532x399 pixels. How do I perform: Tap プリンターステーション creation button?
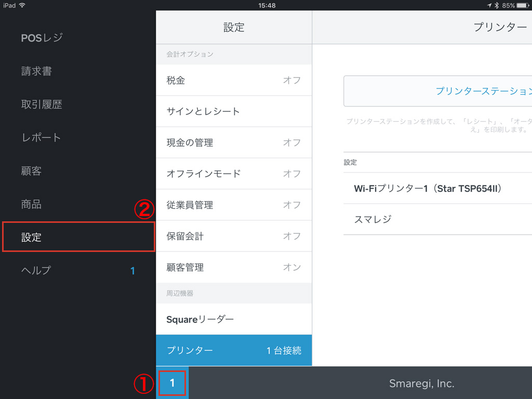click(437, 91)
